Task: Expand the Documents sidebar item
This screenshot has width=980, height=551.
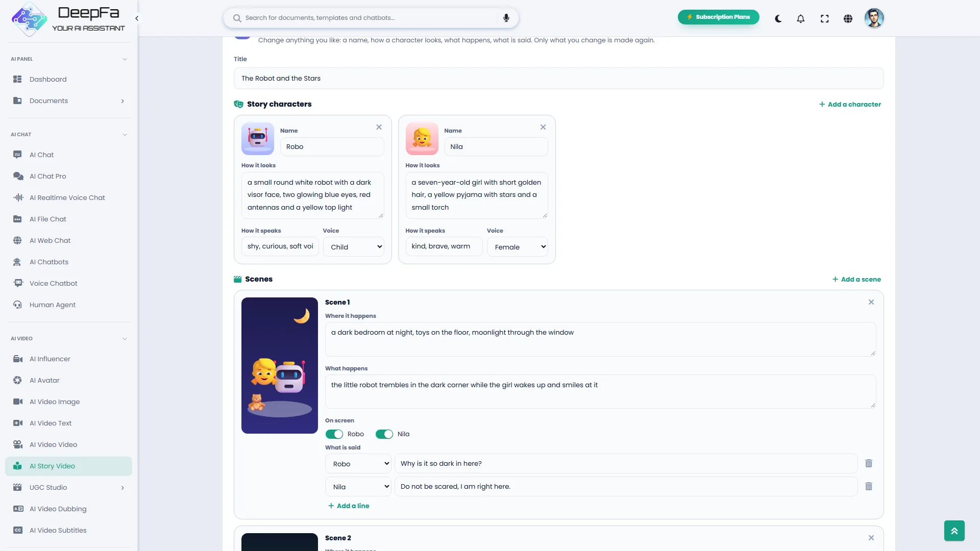Action: point(69,101)
